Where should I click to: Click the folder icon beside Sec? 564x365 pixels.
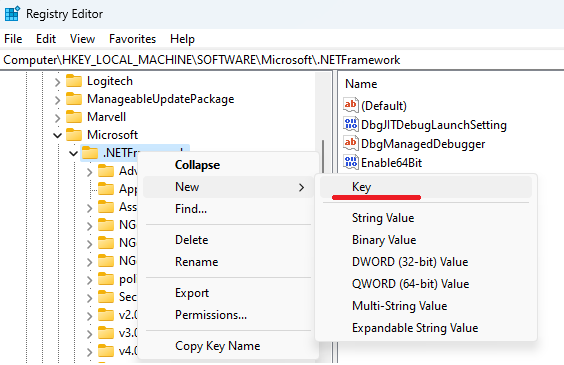click(x=106, y=297)
